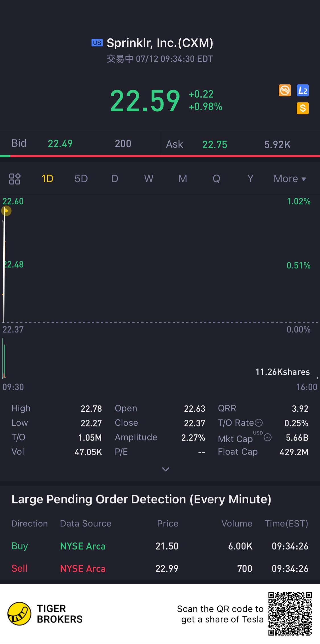Image resolution: width=320 pixels, height=644 pixels.
Task: Expand more stock statistics with chevron
Action: pos(166,469)
